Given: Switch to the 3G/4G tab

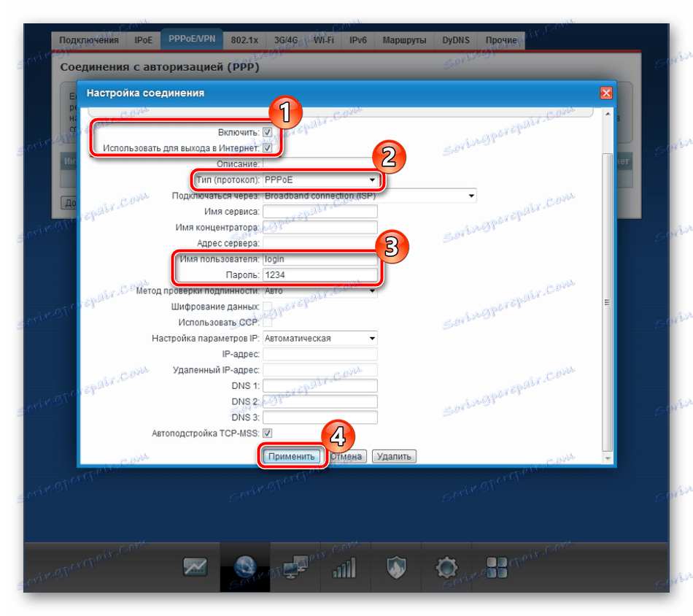Looking at the screenshot, I should coord(286,40).
